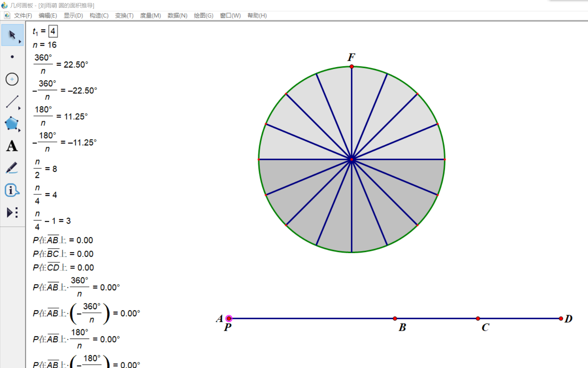Click the document icon in menu bar

pos(7,15)
